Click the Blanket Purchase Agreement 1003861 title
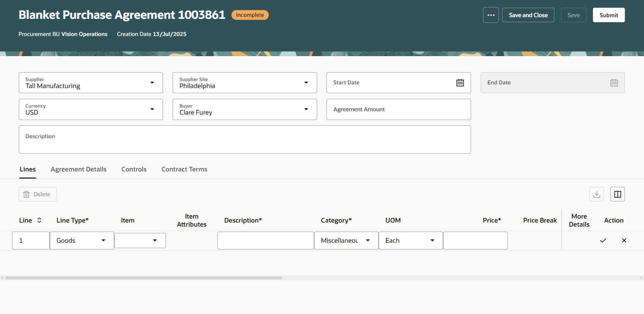The height and width of the screenshot is (314, 644). (122, 15)
